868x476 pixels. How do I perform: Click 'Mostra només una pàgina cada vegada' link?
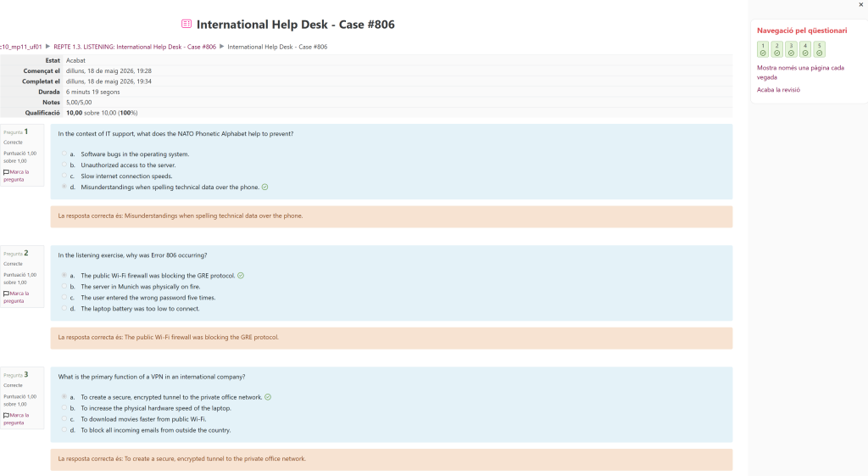800,73
